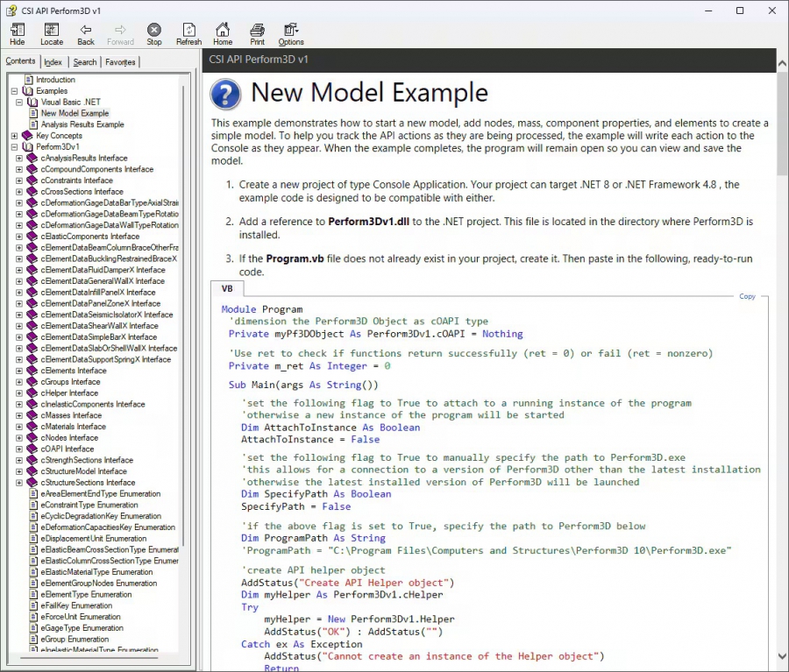Viewport: 789px width, 672px height.
Task: Open the Home page icon
Action: coord(223,34)
